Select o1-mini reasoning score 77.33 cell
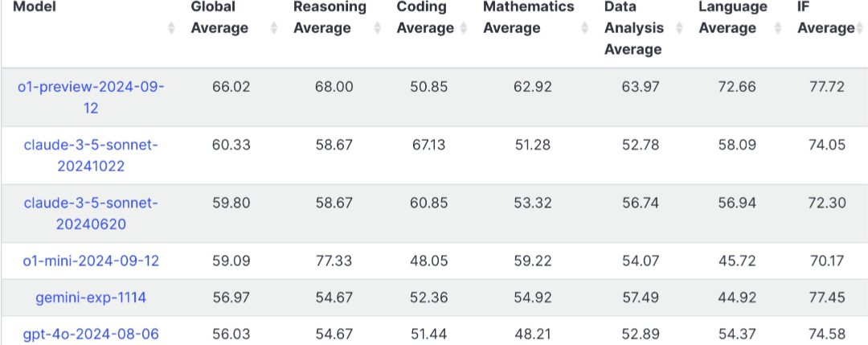This screenshot has height=345, width=868. (334, 261)
